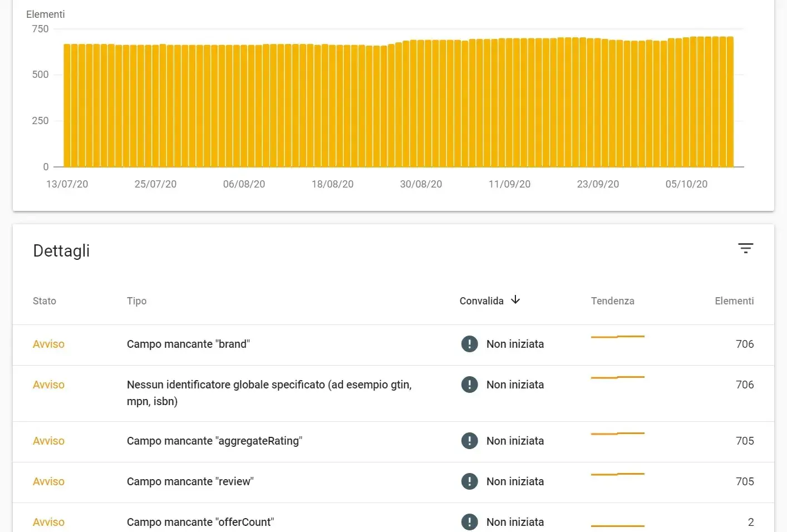Click Avviso label in global identifier row
This screenshot has width=787, height=532.
48,385
